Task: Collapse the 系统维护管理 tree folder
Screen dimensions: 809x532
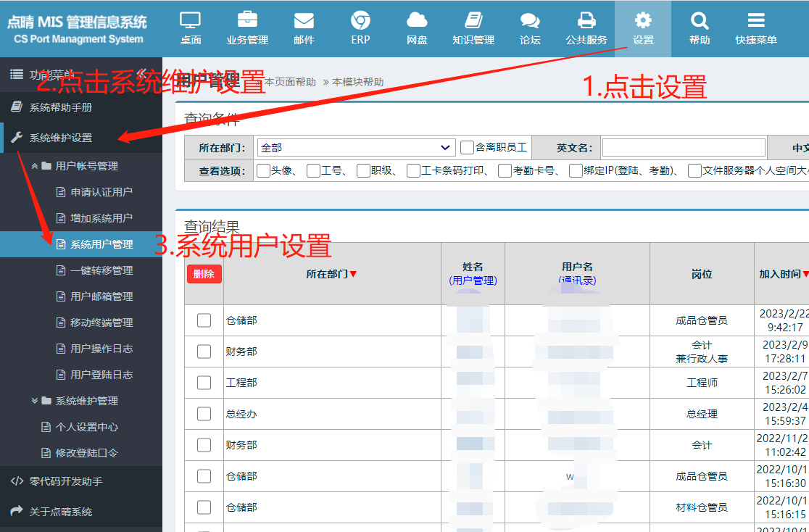Action: pyautogui.click(x=35, y=401)
